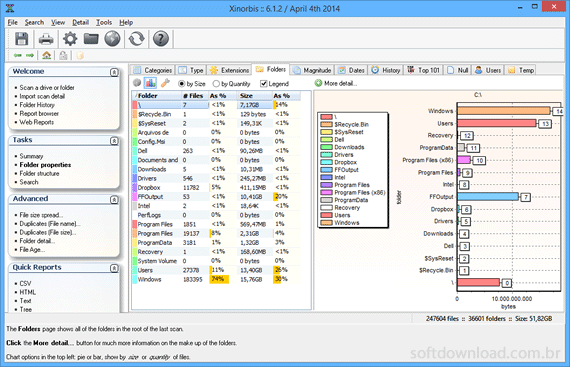
Task: Click the Windows legend color swatch
Action: (326, 223)
